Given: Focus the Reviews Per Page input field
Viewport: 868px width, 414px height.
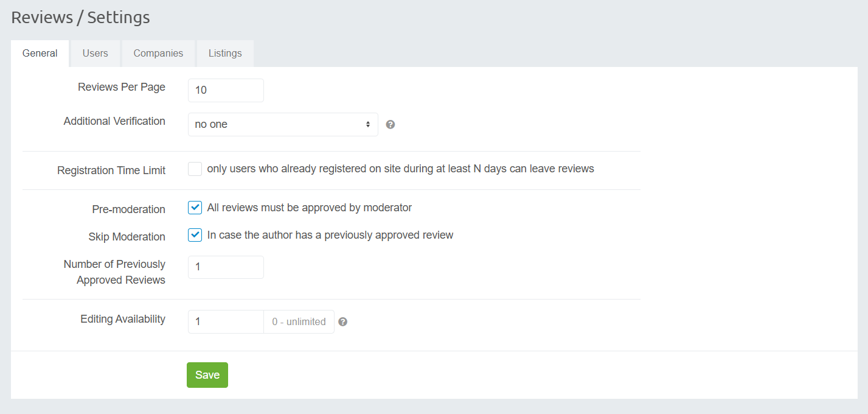Looking at the screenshot, I should [x=226, y=90].
